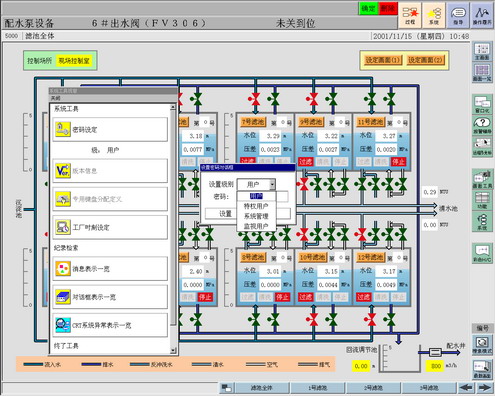Select 监视用户 option in dropdown list

pyautogui.click(x=256, y=226)
